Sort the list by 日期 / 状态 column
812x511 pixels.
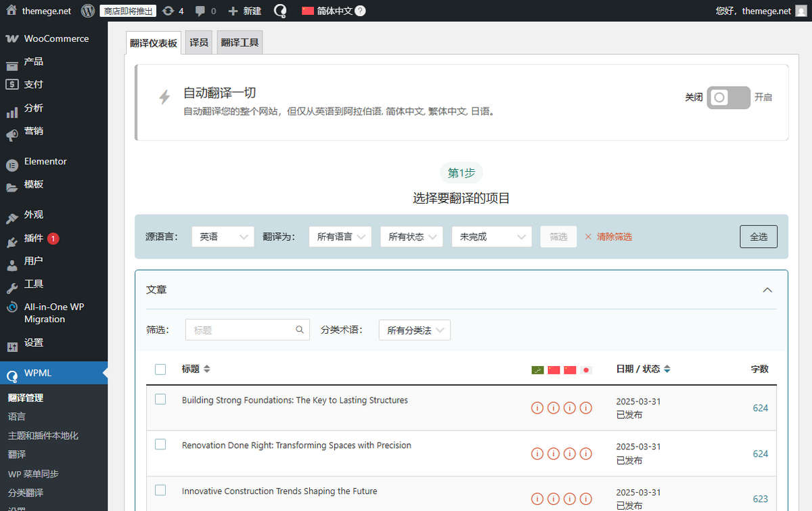pos(643,369)
